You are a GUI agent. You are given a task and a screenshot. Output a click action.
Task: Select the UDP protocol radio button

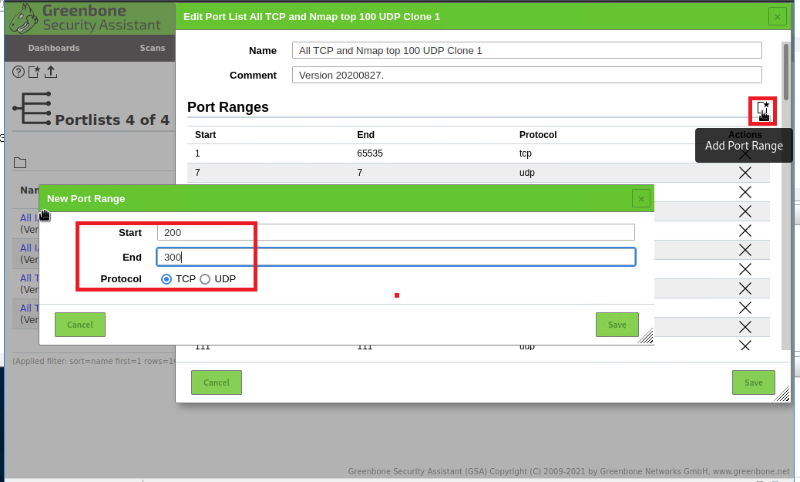(205, 279)
